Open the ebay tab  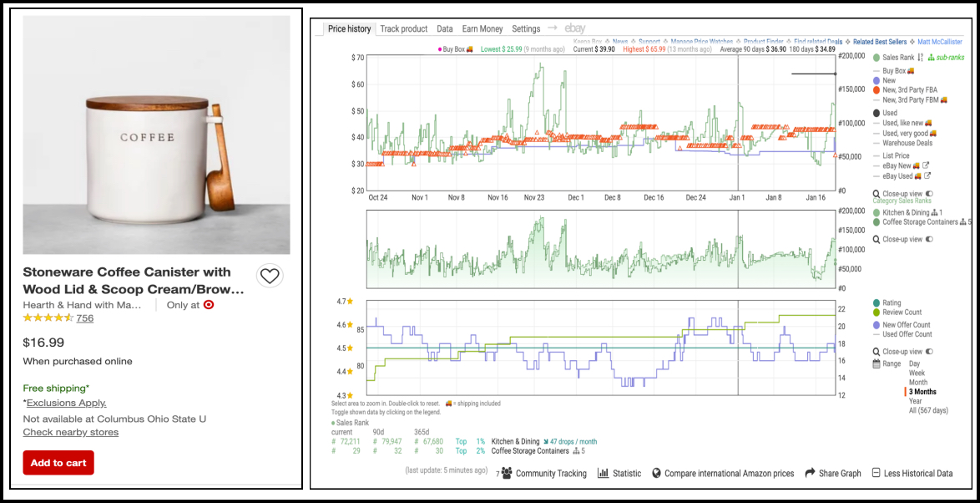(x=575, y=28)
